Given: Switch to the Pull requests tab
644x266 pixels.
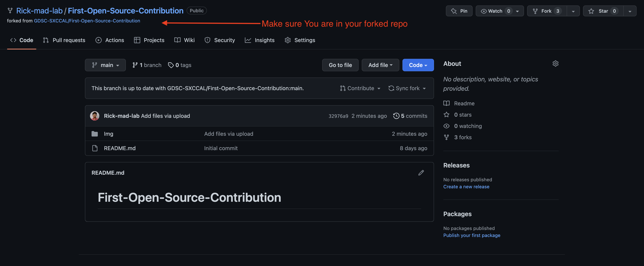Looking at the screenshot, I should (64, 40).
